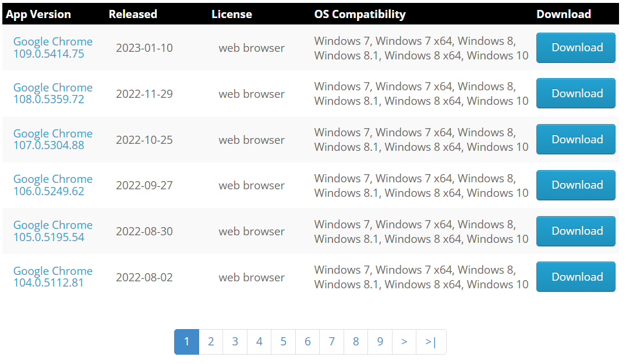Go to pagination page 3

[x=235, y=342]
